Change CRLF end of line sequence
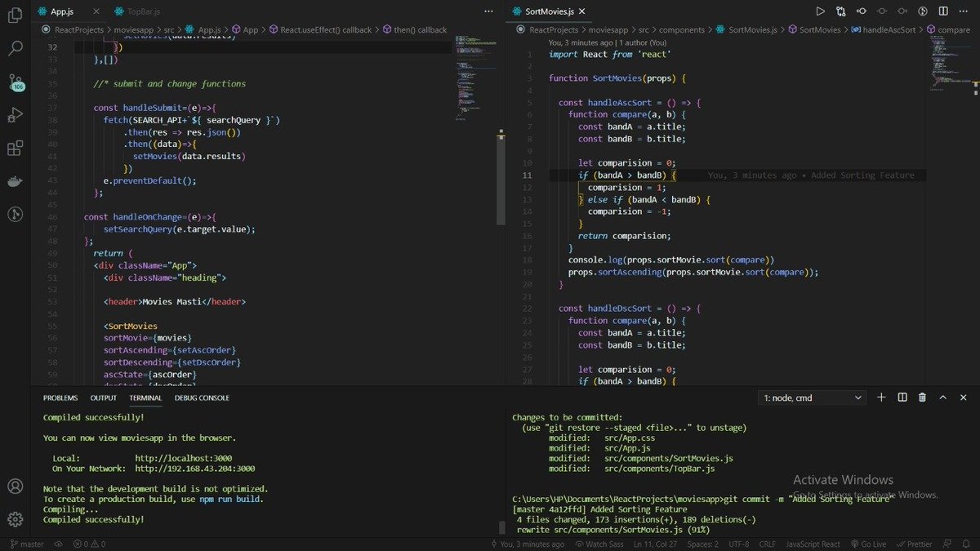Viewport: 980px width, 551px height. tap(767, 544)
